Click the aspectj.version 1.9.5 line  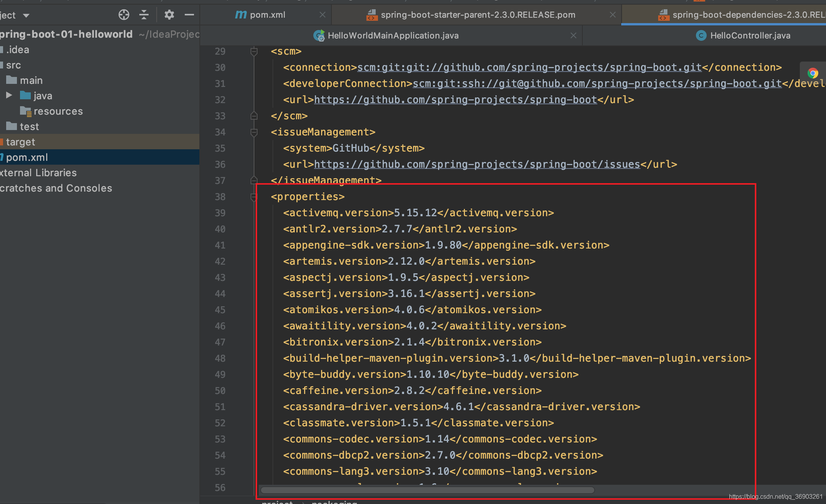click(406, 277)
